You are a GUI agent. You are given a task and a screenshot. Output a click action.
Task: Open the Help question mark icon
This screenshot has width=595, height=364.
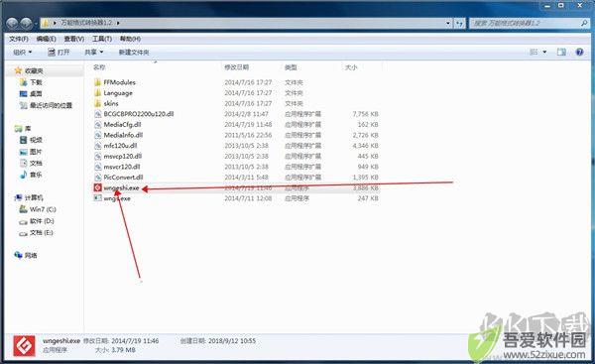click(579, 52)
